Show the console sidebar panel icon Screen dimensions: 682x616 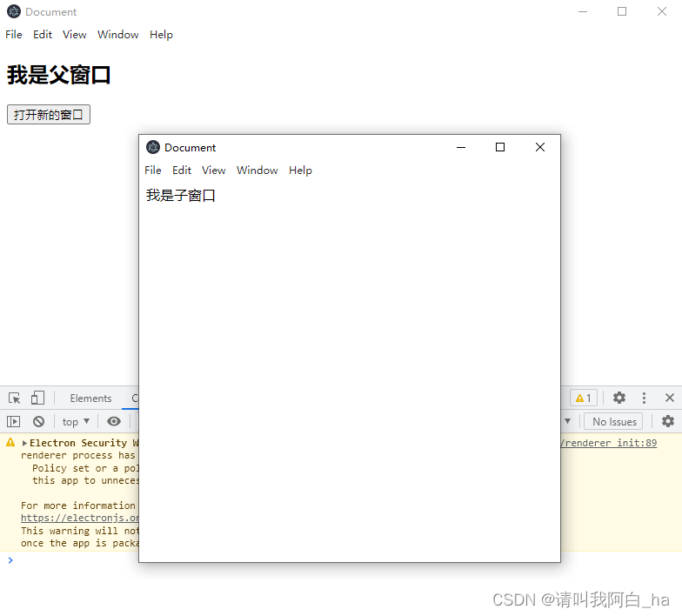pos(13,422)
